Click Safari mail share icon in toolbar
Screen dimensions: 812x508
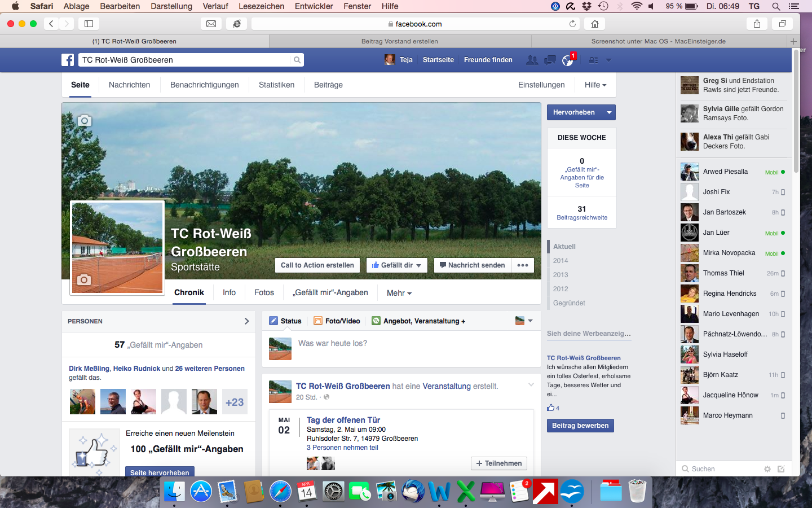click(x=211, y=24)
